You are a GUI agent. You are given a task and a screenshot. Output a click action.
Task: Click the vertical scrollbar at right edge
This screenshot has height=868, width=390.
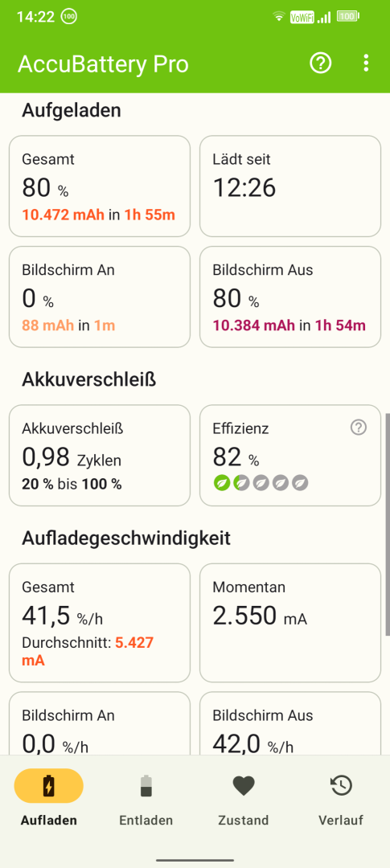tap(388, 524)
